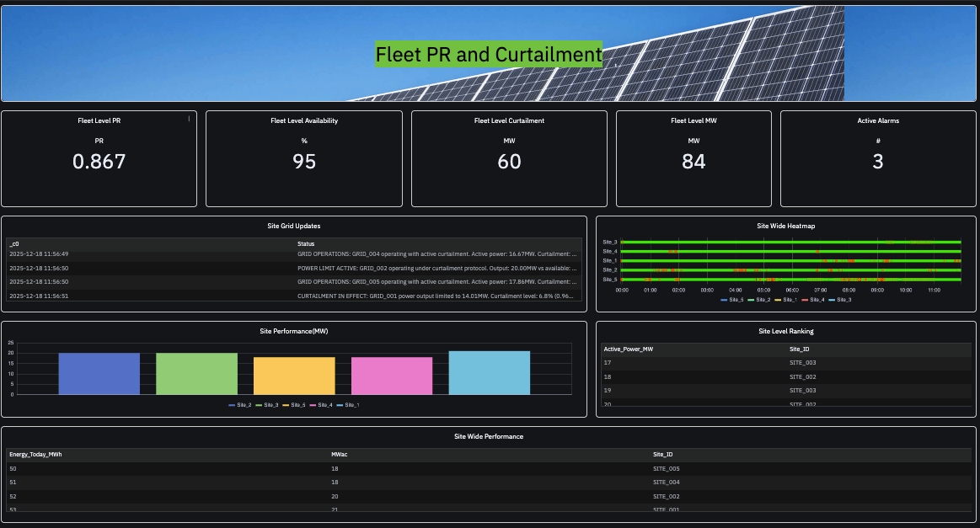Image resolution: width=980 pixels, height=528 pixels.
Task: Select the Fleet PR and Curtailment title
Action: coord(489,55)
